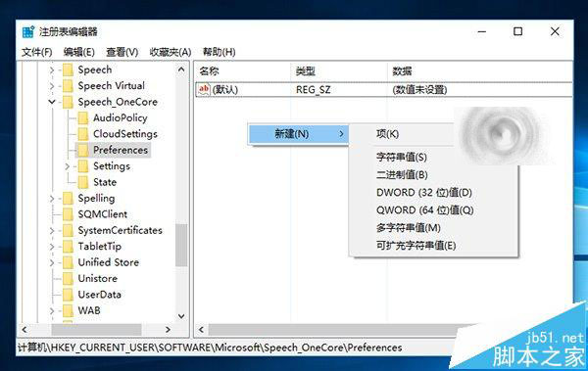Viewport: 588px width, 371px height.
Task: Collapse the Speech_OneCore tree node
Action: tap(52, 102)
